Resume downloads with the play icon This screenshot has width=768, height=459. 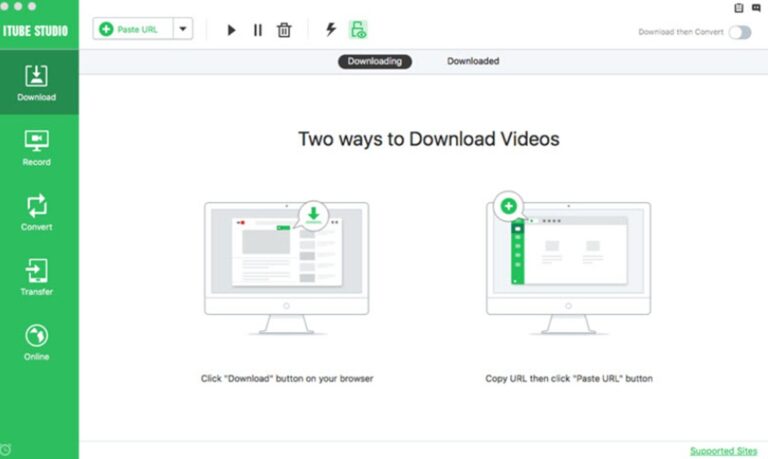(x=231, y=30)
